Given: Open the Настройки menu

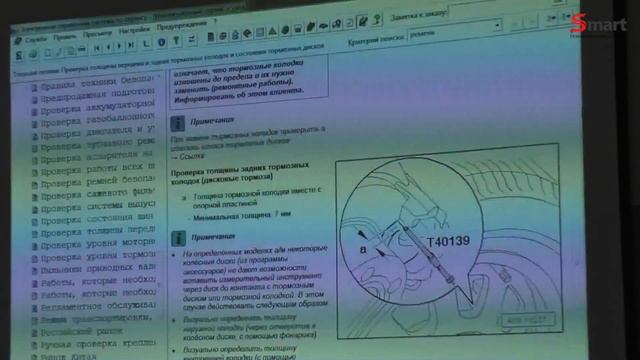Looking at the screenshot, I should (134, 31).
